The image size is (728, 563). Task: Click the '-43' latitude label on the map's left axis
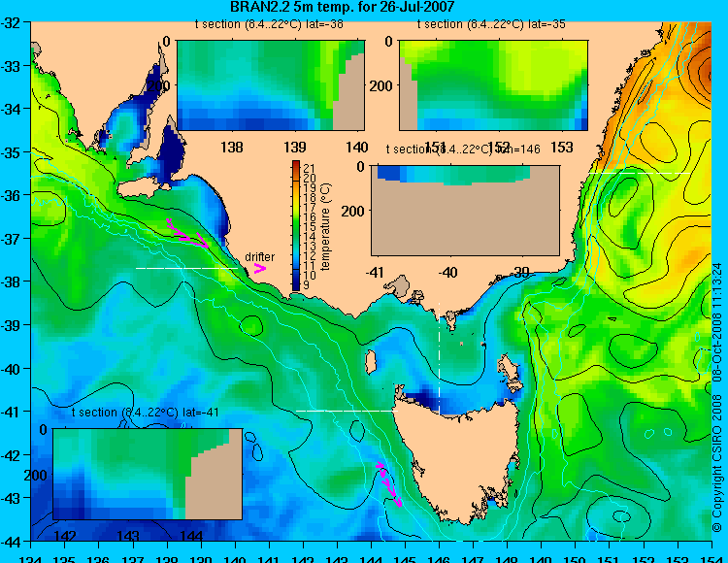click(11, 499)
